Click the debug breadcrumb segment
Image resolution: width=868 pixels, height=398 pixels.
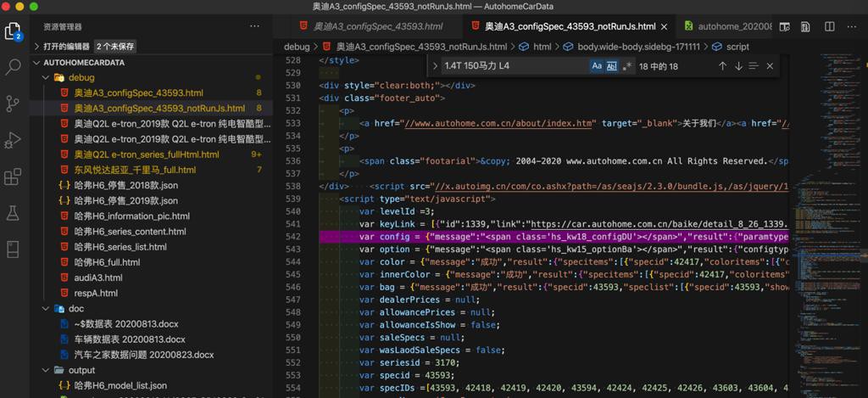297,48
